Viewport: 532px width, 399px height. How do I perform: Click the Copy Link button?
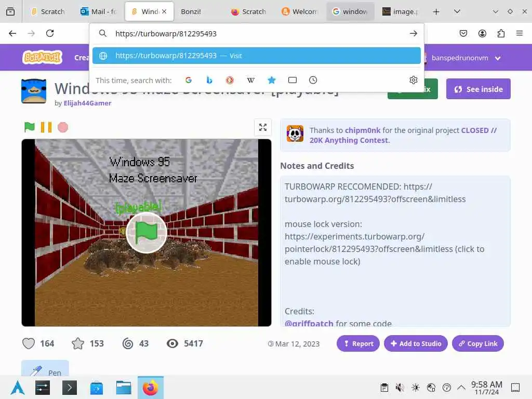coord(478,343)
